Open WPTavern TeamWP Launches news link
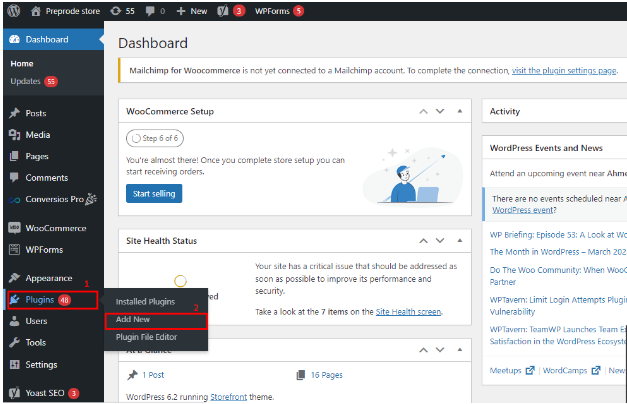 pos(558,335)
